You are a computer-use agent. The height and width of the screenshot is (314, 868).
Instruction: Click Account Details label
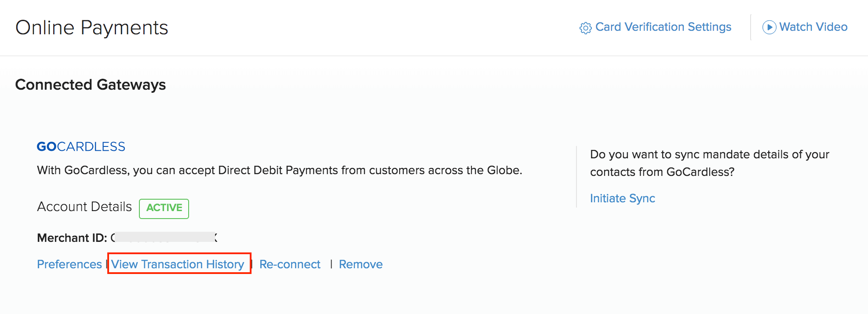pyautogui.click(x=84, y=207)
